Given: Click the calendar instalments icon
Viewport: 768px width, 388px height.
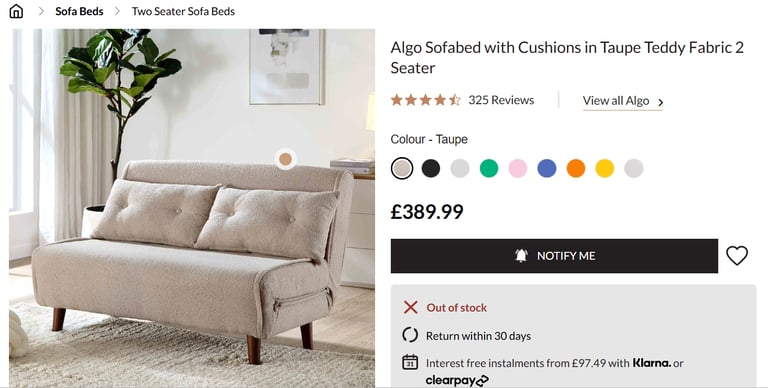Looking at the screenshot, I should [x=410, y=362].
